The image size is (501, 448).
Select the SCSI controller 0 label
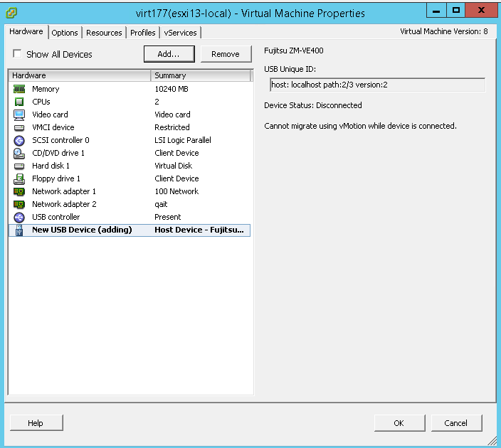(60, 140)
